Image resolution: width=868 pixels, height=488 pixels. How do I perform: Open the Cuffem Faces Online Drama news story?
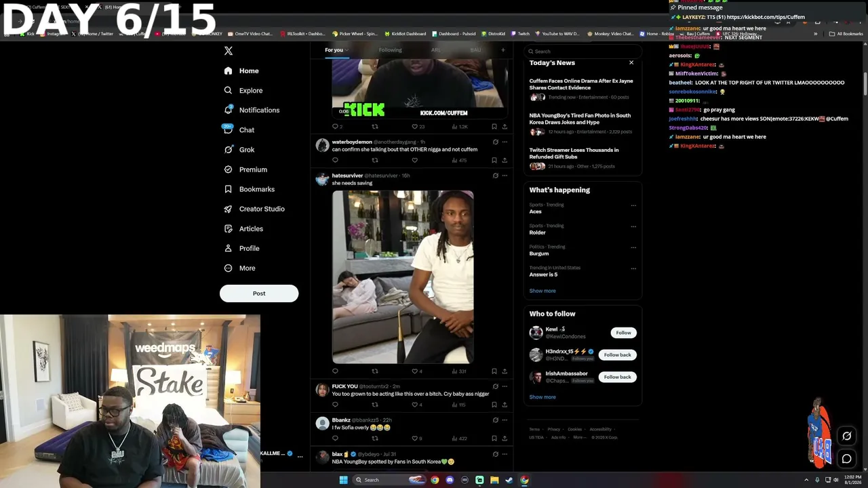tap(582, 89)
